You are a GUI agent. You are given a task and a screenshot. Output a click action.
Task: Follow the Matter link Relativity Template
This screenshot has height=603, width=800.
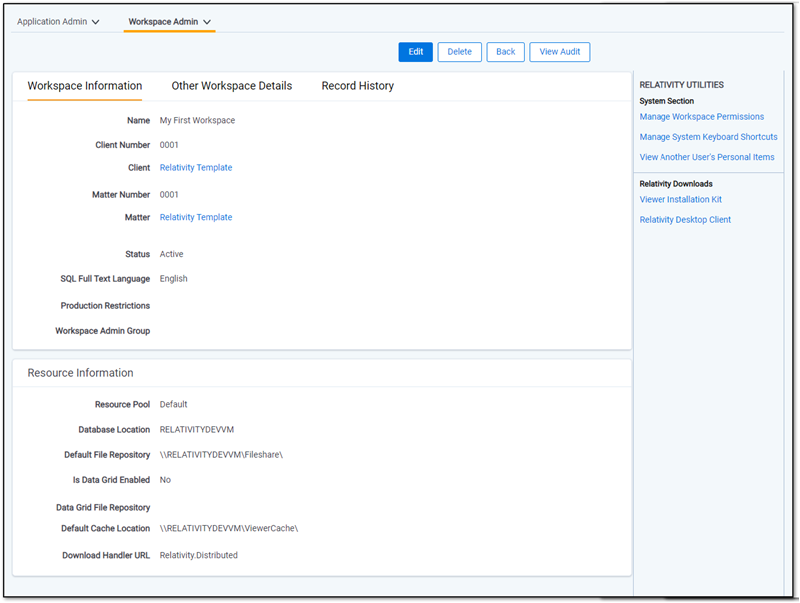pos(196,217)
